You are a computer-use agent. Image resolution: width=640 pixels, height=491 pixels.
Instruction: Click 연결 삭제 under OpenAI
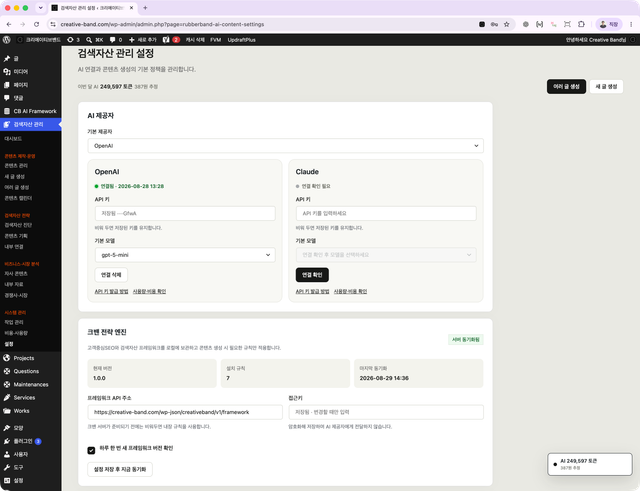click(111, 275)
